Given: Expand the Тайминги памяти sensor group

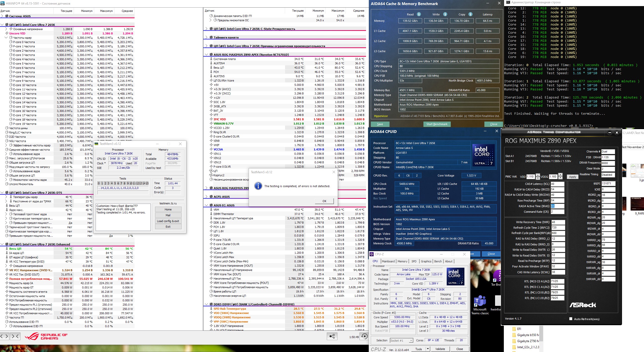Looking at the screenshot, I should [x=206, y=37].
